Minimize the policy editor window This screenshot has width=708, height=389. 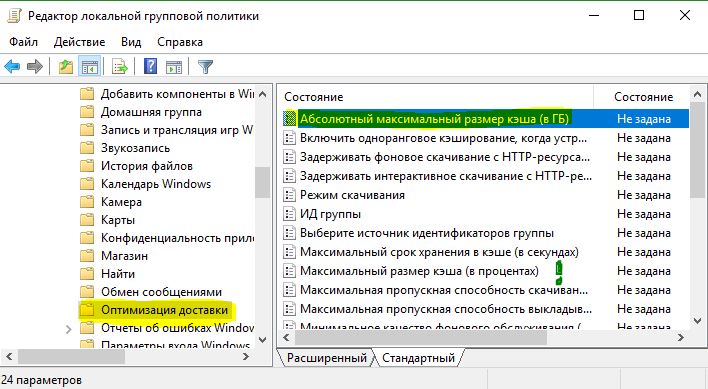pos(594,15)
